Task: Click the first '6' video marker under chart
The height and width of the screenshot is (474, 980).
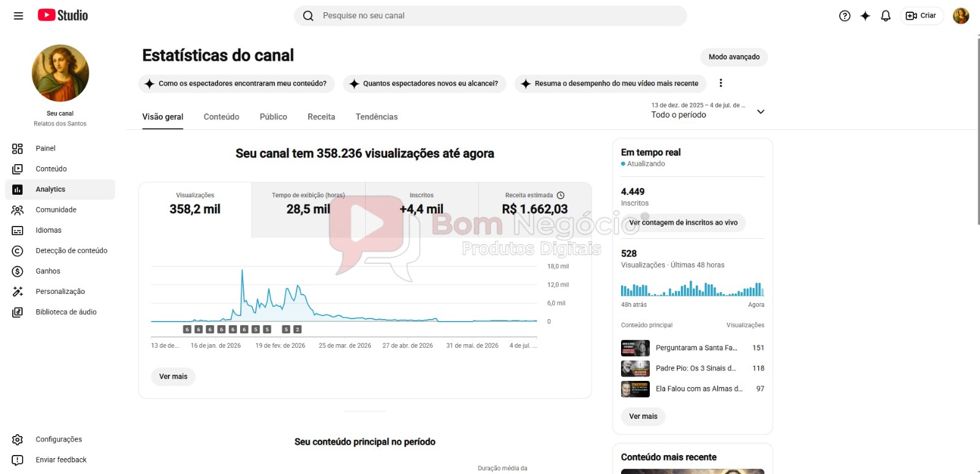Action: tap(187, 329)
